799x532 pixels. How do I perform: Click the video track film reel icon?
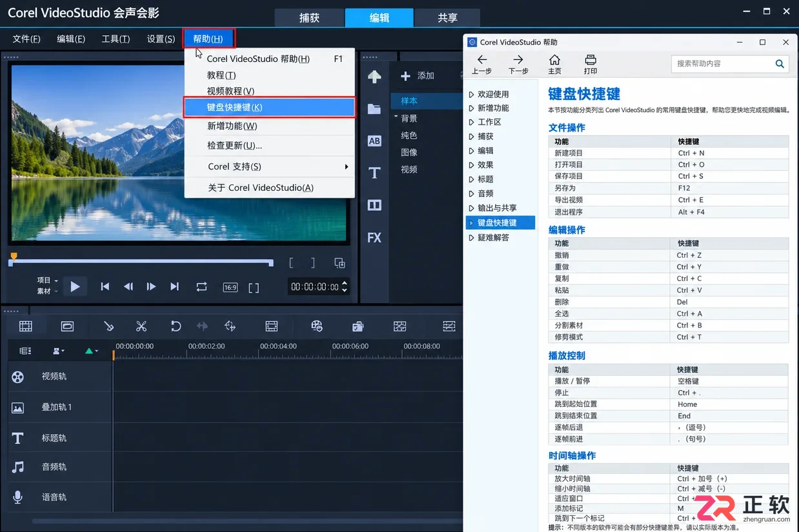17,377
